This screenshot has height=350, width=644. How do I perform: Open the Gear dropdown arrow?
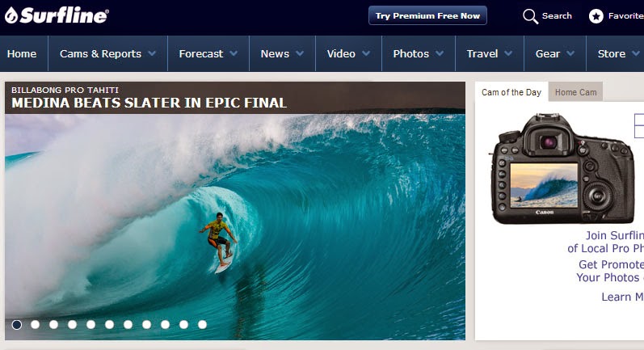pos(570,53)
